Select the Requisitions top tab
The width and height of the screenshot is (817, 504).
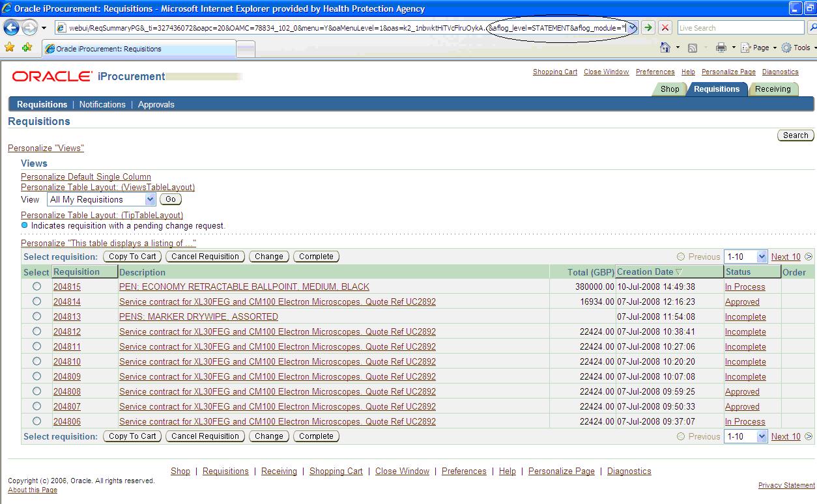click(717, 89)
